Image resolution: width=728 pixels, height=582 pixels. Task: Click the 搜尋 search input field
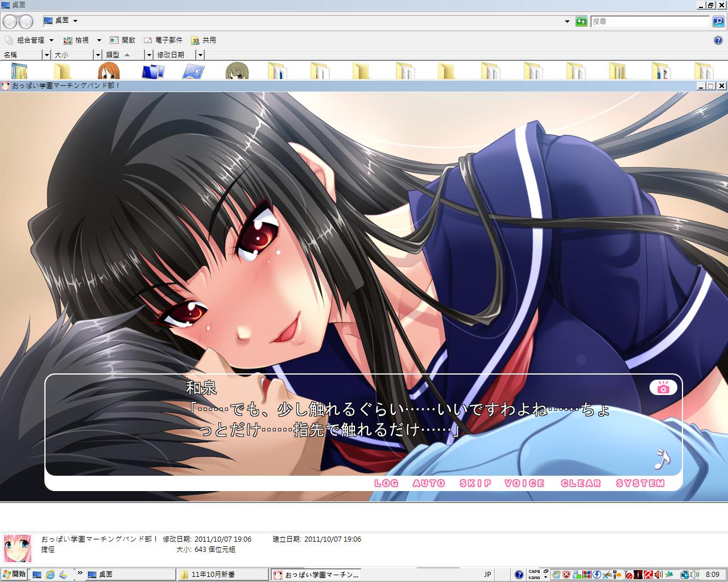click(650, 22)
